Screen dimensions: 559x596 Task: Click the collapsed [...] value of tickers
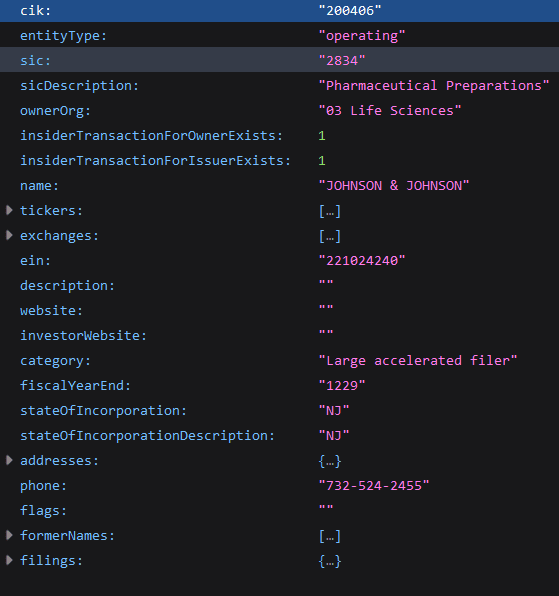tap(330, 211)
